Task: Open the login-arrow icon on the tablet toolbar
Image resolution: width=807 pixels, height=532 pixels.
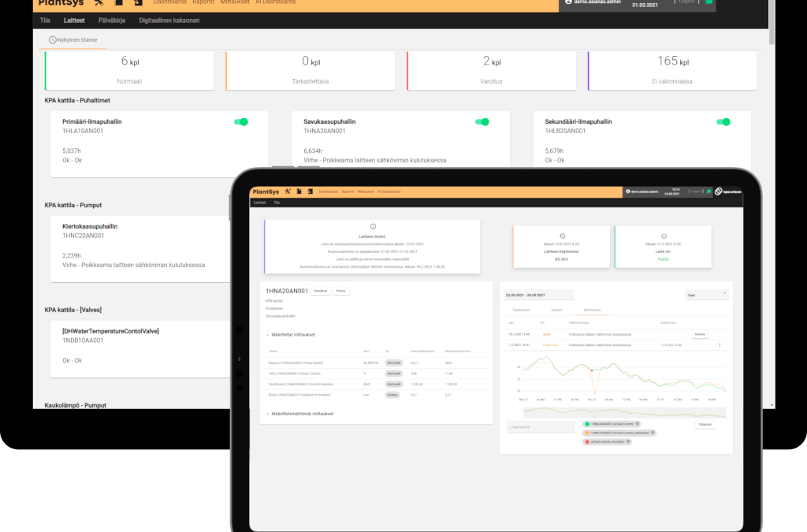Action: [311, 192]
